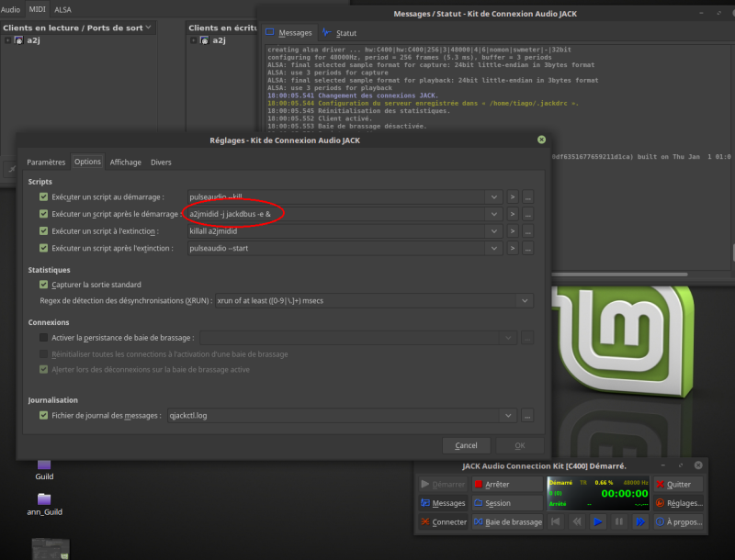Open Baie de brassage patchbay
This screenshot has height=560, width=735.
pos(507,521)
